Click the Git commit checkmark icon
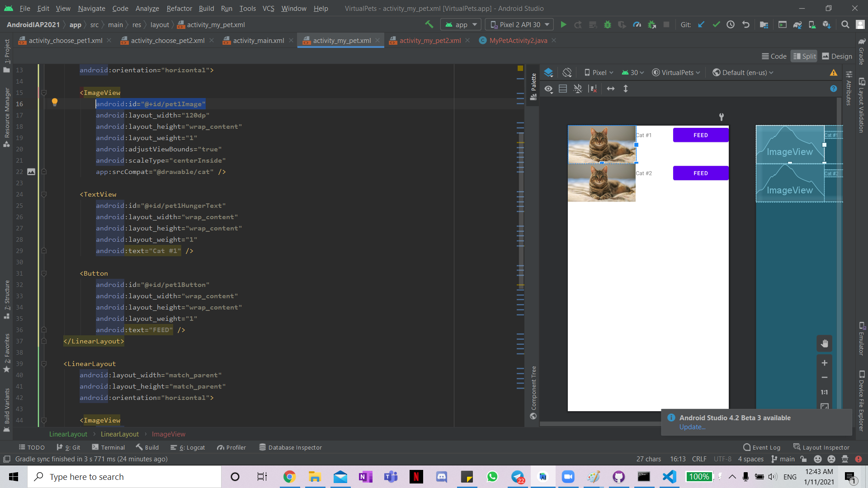The image size is (868, 488). coord(716,24)
